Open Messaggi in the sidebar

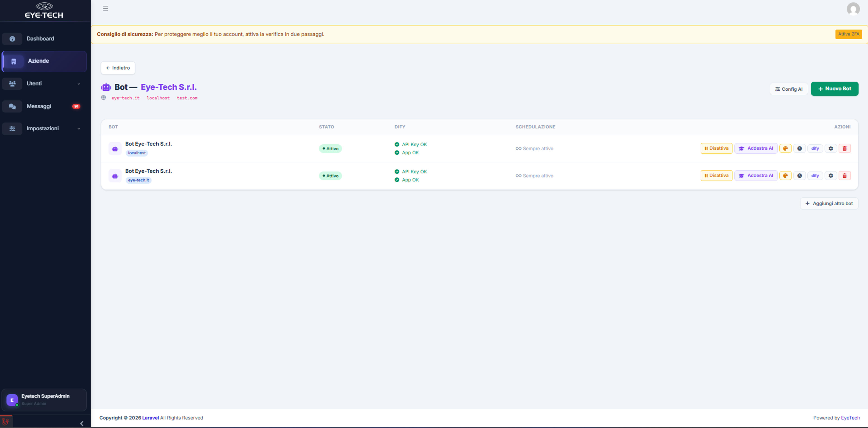click(x=44, y=106)
